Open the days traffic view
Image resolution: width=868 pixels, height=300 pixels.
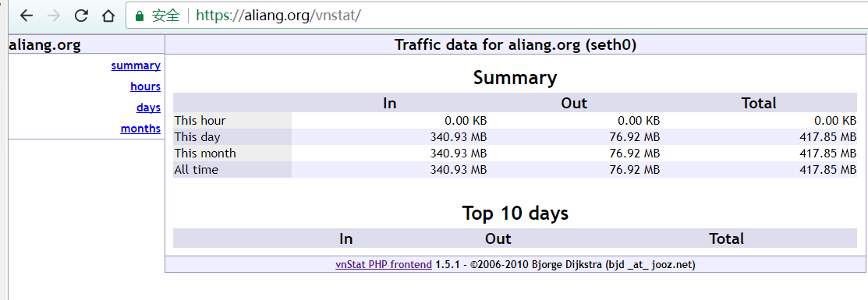pos(148,108)
